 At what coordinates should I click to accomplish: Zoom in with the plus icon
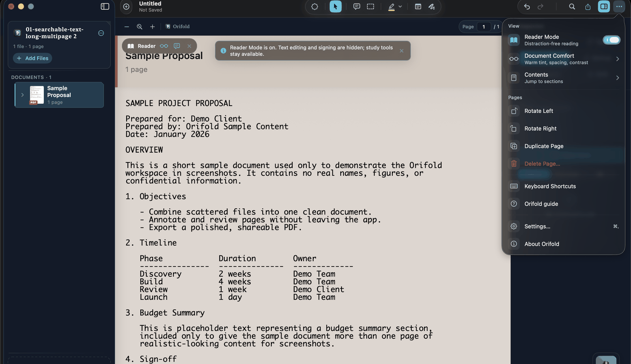click(152, 27)
